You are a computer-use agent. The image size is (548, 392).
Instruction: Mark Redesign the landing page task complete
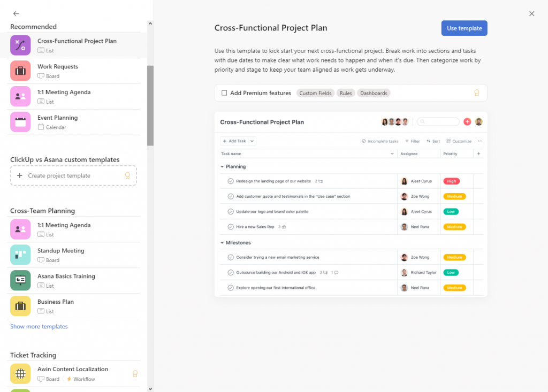click(231, 181)
